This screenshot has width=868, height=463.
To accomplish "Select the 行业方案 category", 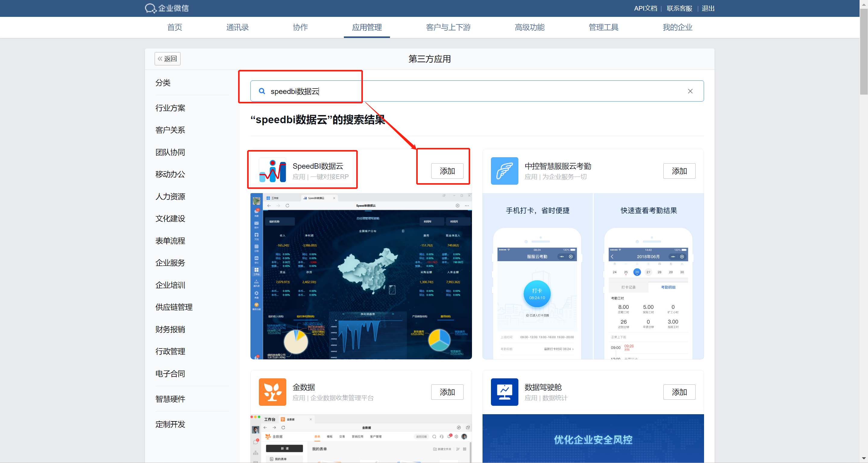I will (x=170, y=108).
